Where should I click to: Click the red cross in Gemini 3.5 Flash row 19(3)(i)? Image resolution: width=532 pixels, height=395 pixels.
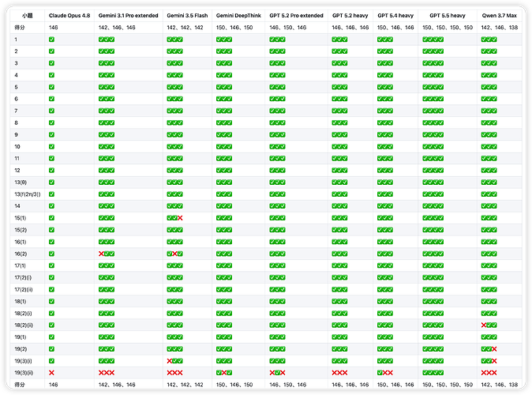coord(170,361)
